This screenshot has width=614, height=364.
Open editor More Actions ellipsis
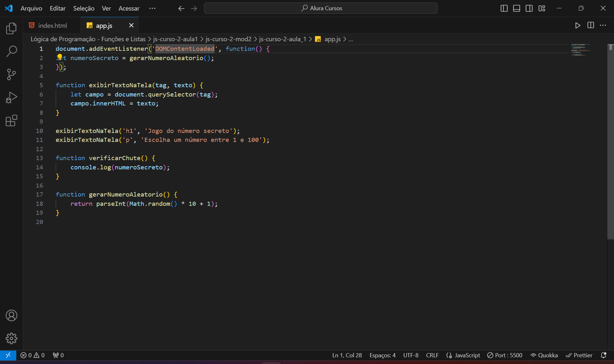point(603,25)
